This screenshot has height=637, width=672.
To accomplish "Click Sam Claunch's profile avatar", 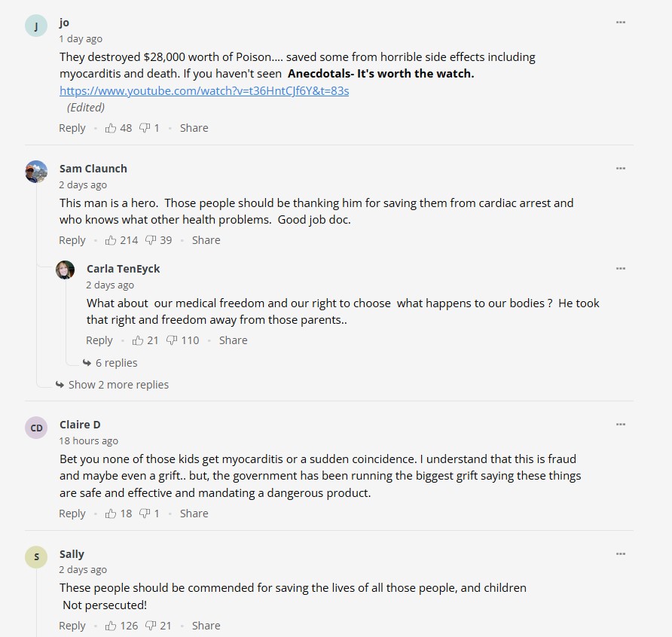I will tap(36, 172).
